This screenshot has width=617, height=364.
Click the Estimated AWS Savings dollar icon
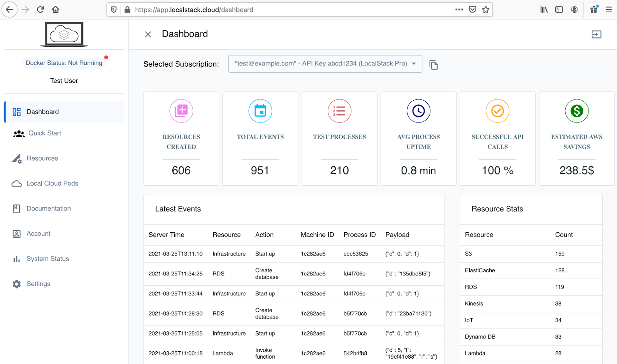pos(577,111)
